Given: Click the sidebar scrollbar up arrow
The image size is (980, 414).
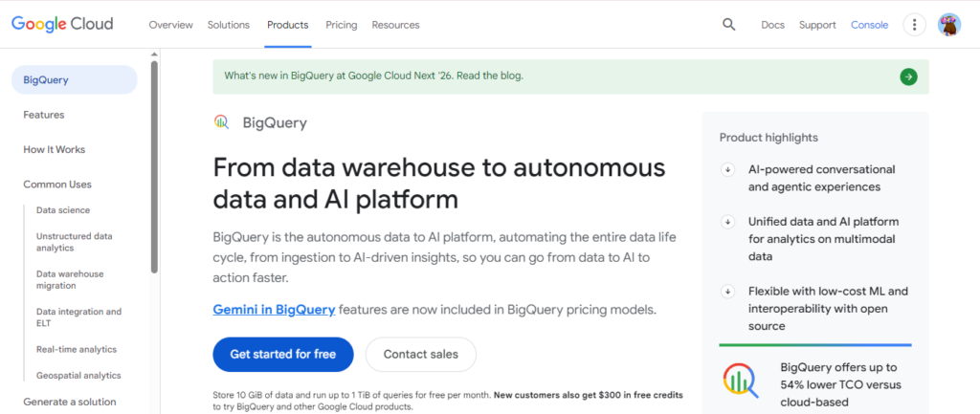Looking at the screenshot, I should [154, 54].
